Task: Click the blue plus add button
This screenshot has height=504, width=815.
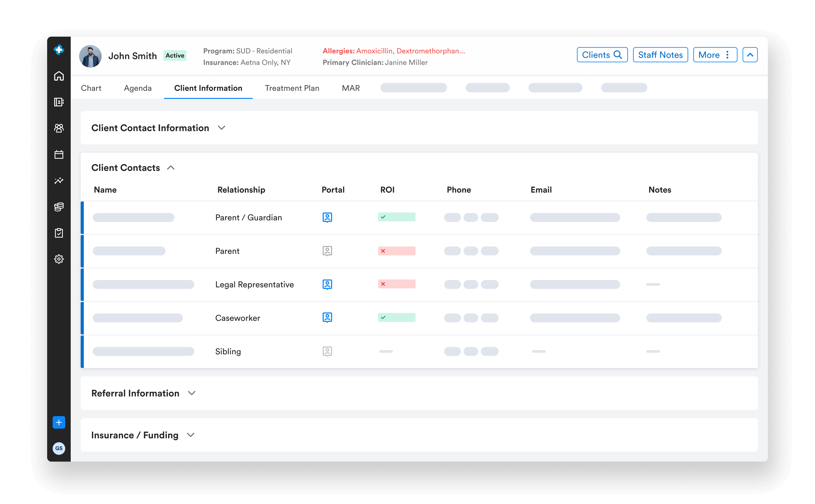Action: [59, 422]
